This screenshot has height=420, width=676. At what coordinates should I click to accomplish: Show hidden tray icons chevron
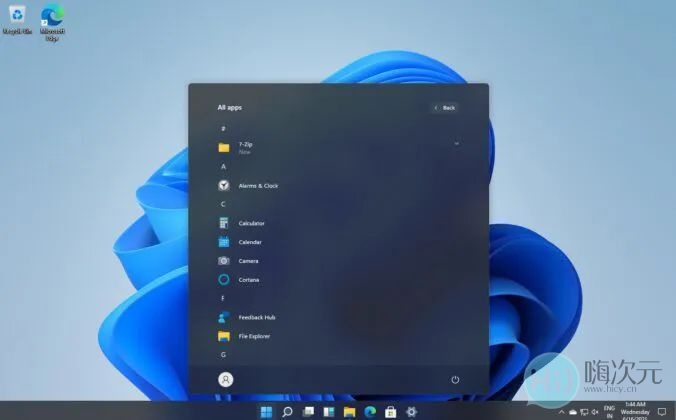pos(561,412)
